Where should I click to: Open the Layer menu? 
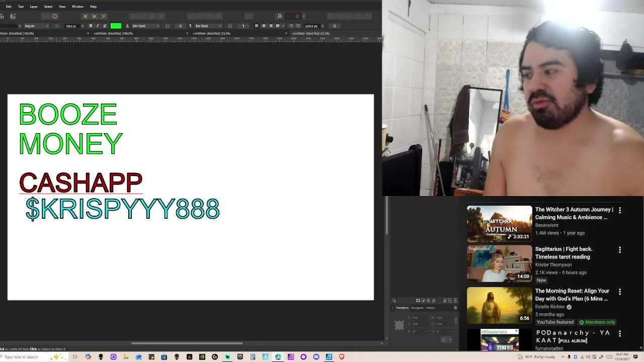click(34, 7)
